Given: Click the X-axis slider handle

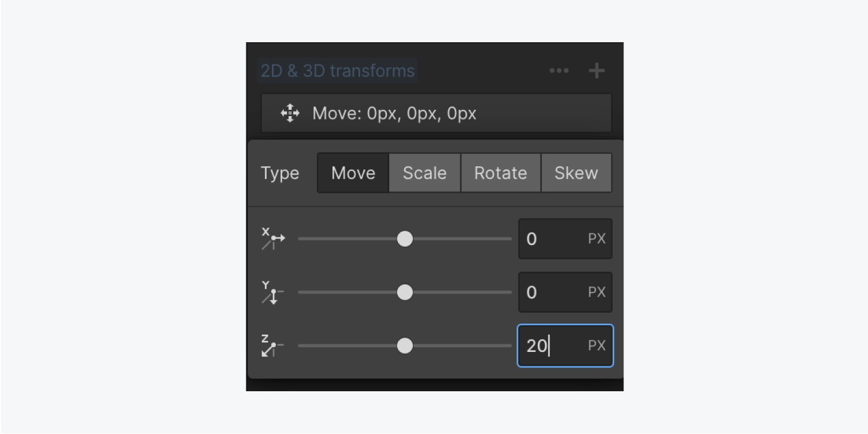Looking at the screenshot, I should click(x=405, y=239).
